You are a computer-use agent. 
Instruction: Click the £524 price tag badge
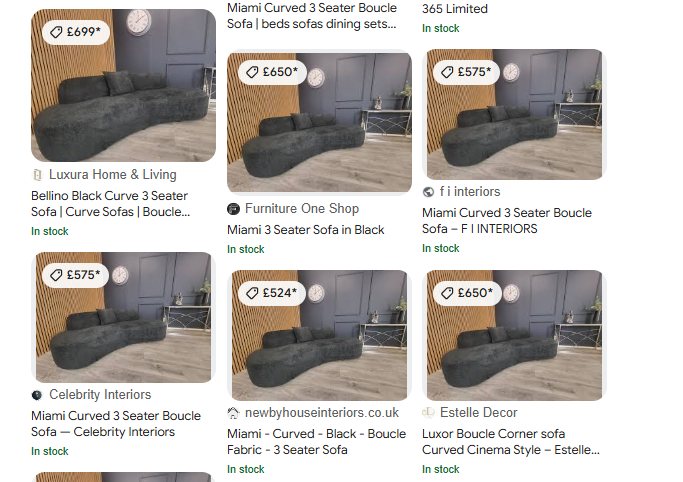click(272, 293)
